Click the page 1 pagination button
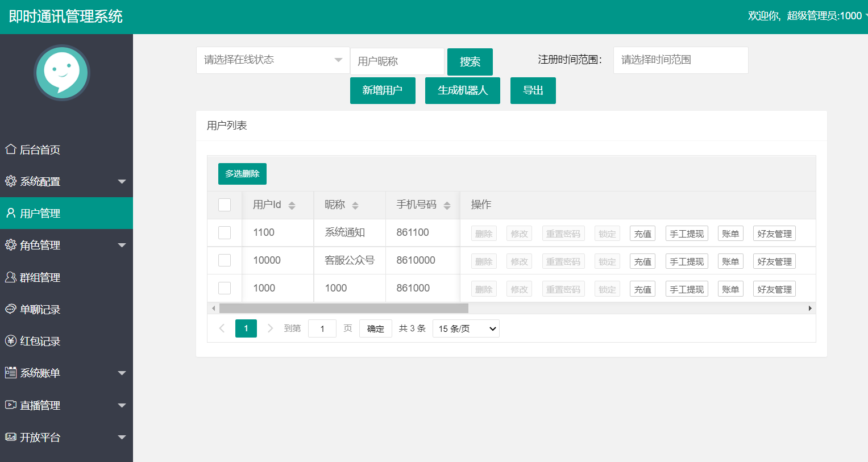 [x=246, y=328]
